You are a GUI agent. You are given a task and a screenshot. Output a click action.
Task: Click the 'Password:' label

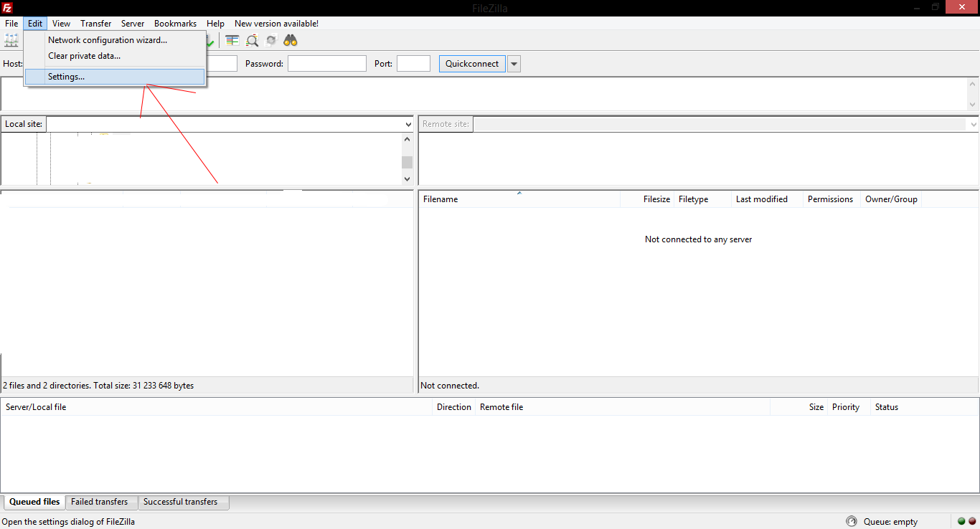265,64
